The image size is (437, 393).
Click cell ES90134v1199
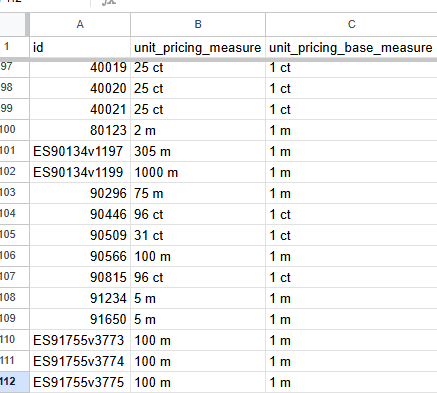click(x=80, y=172)
